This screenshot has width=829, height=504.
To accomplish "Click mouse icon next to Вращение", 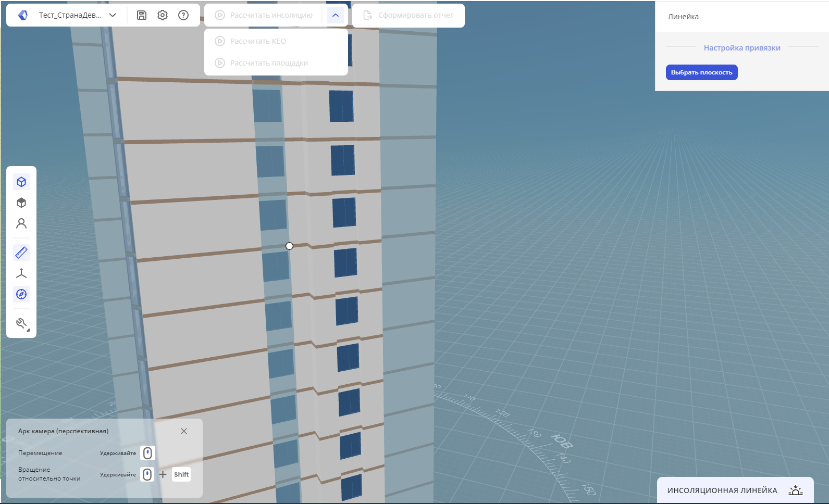I will [x=148, y=474].
